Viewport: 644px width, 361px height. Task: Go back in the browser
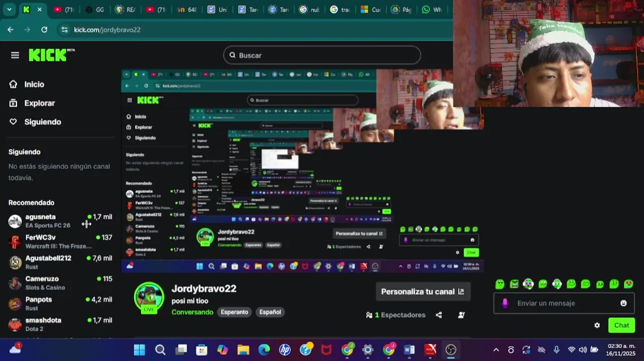11,30
